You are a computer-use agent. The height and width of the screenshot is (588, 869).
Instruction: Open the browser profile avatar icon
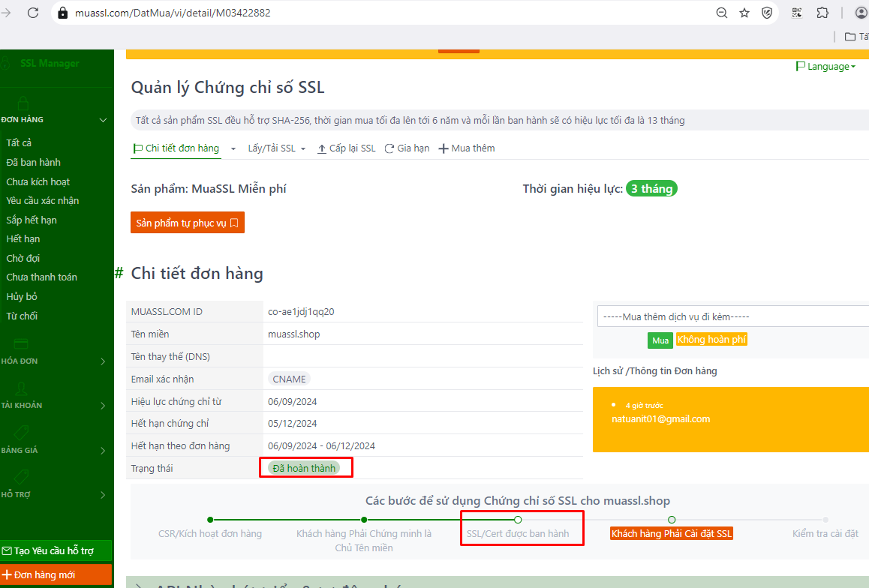click(861, 13)
